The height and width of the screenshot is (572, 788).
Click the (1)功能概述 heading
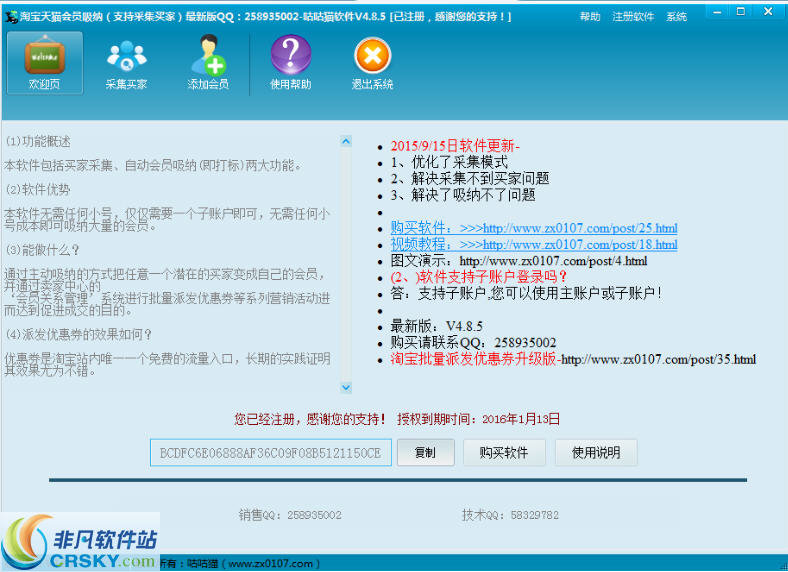[x=38, y=142]
